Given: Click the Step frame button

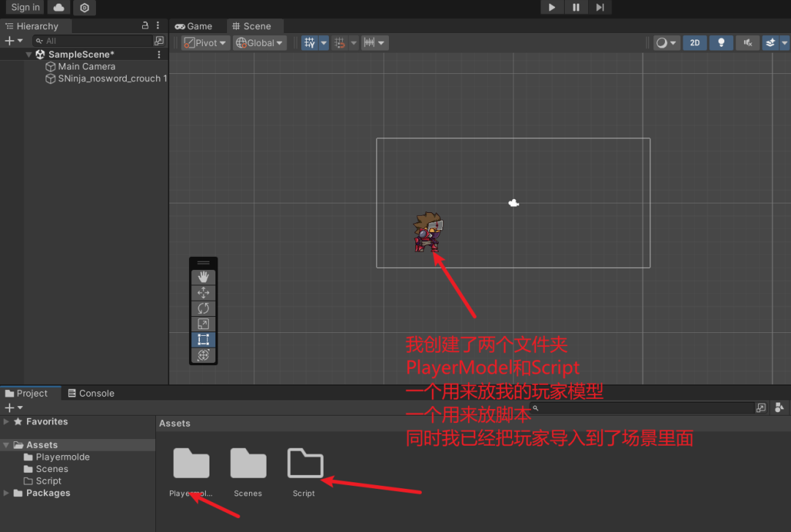Looking at the screenshot, I should (599, 7).
